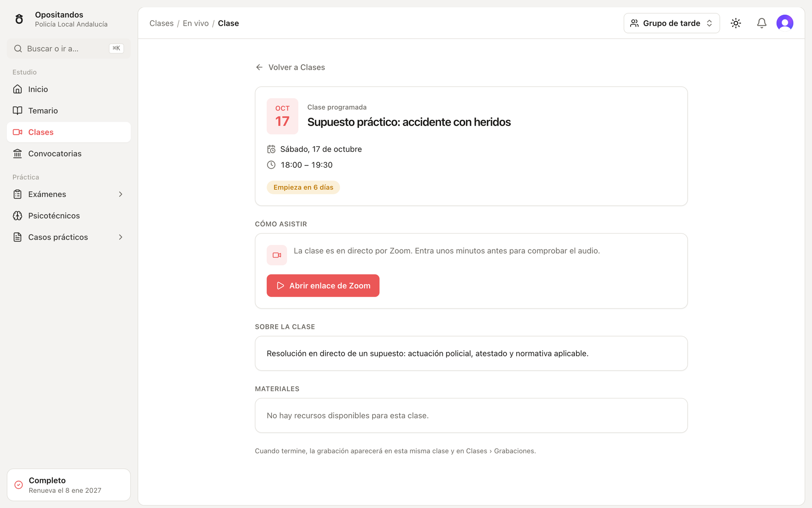Click the OCT 17 date badge
The image size is (812, 508).
pos(283,116)
